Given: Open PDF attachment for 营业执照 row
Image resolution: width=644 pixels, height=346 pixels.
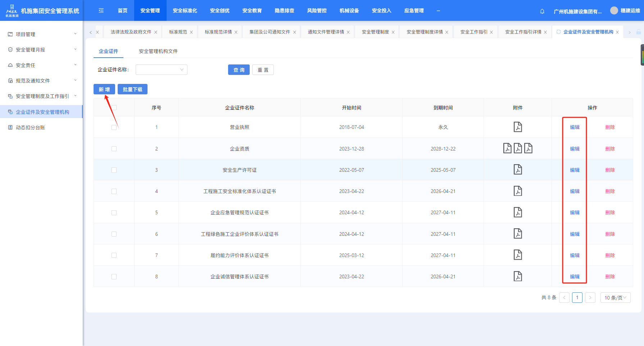Looking at the screenshot, I should click(x=517, y=127).
